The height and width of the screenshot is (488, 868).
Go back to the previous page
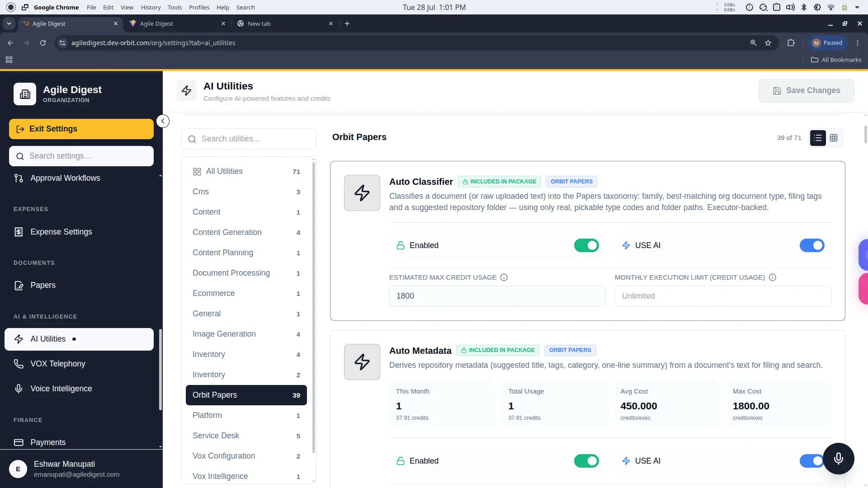coord(10,43)
